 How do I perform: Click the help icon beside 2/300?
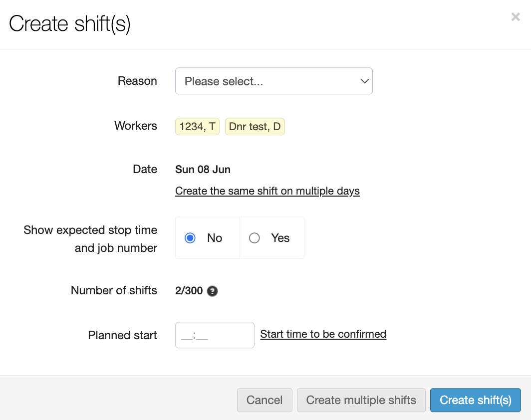click(213, 291)
